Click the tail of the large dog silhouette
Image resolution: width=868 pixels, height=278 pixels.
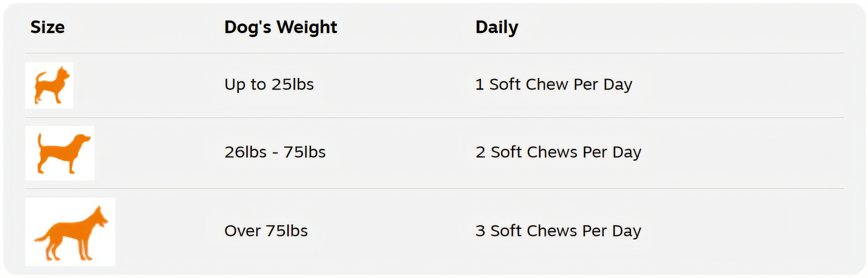pyautogui.click(x=42, y=238)
